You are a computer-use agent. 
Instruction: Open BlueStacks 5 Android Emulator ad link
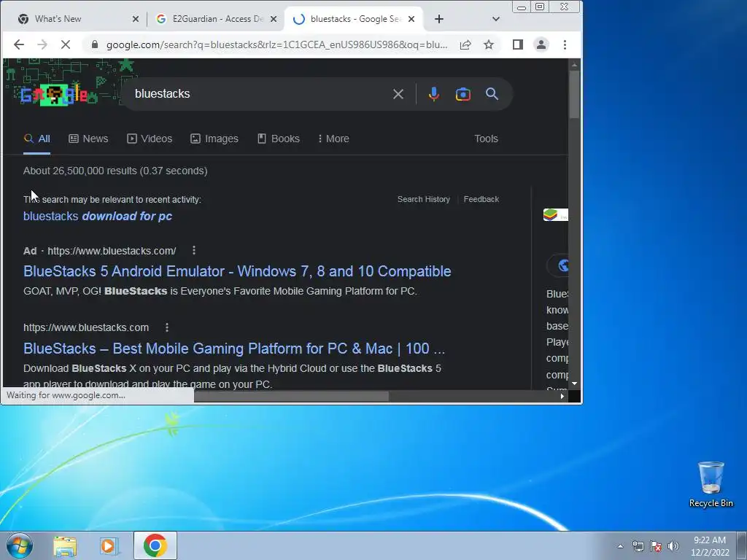(237, 271)
